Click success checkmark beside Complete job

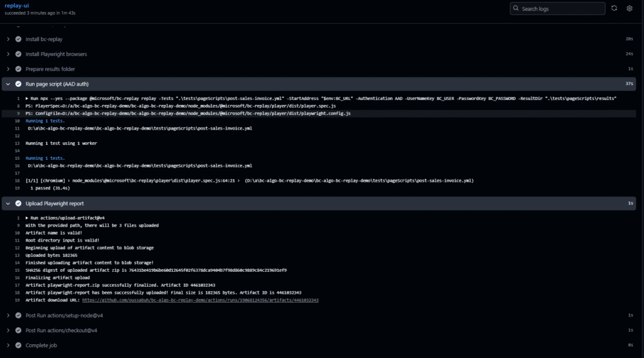(x=18, y=345)
